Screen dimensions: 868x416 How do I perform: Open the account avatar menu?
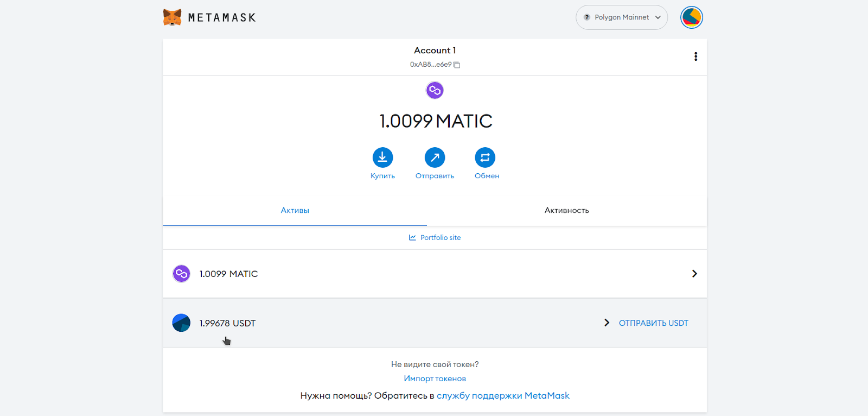692,17
